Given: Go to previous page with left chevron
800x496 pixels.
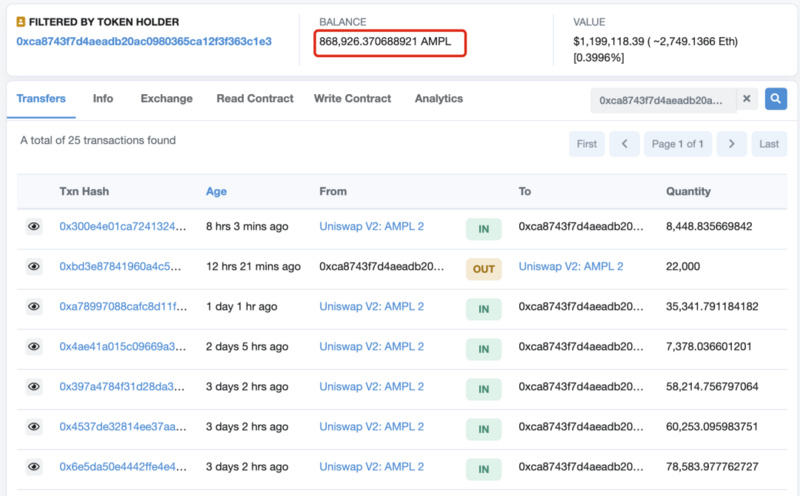Looking at the screenshot, I should pos(624,144).
